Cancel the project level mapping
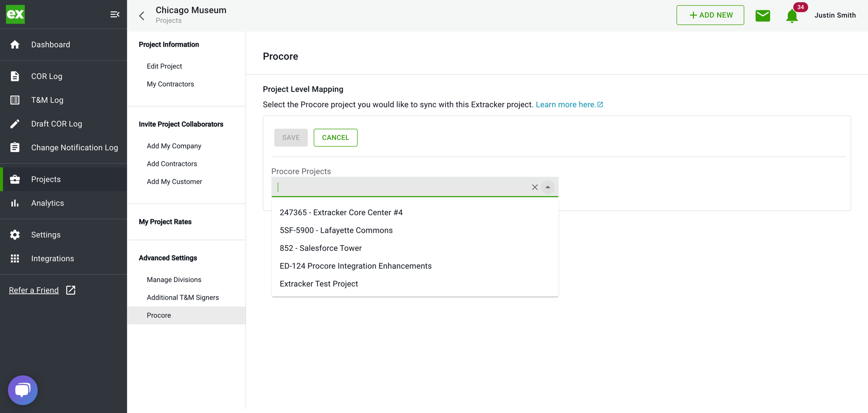 pos(335,137)
